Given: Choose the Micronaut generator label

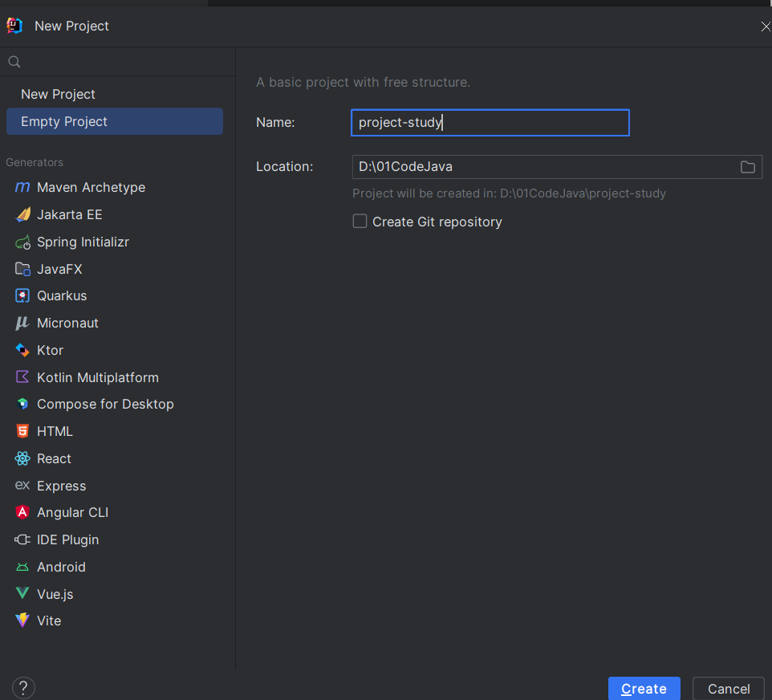Looking at the screenshot, I should [x=68, y=324].
